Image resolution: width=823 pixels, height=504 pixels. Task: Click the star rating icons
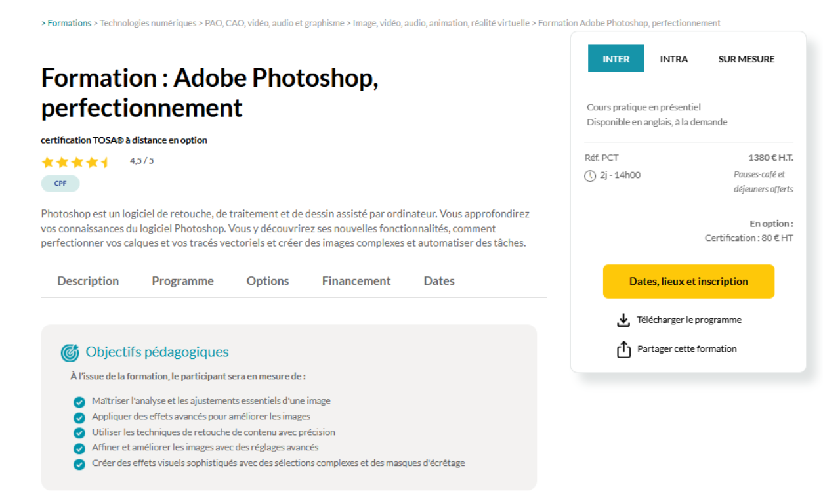pyautogui.click(x=76, y=162)
